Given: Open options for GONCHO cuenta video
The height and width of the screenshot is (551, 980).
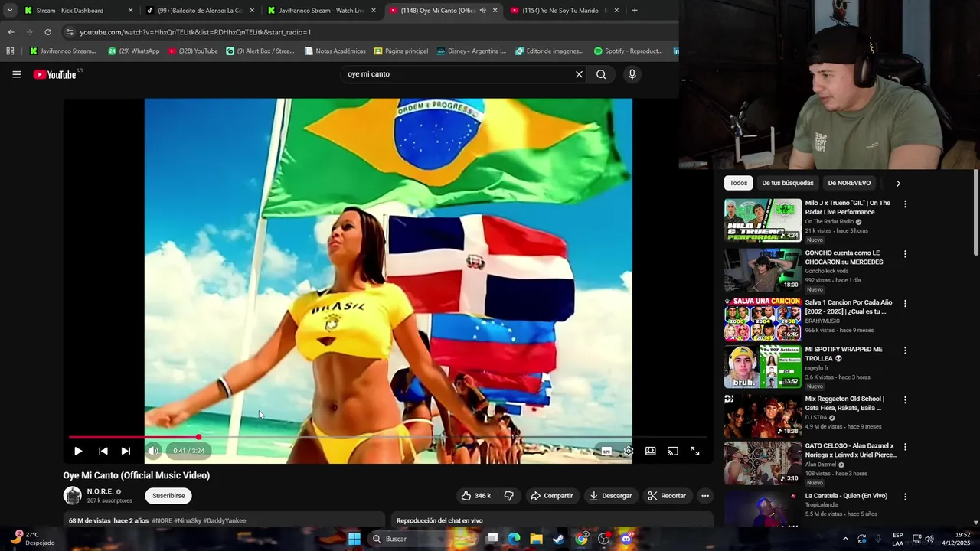Looking at the screenshot, I should click(905, 254).
